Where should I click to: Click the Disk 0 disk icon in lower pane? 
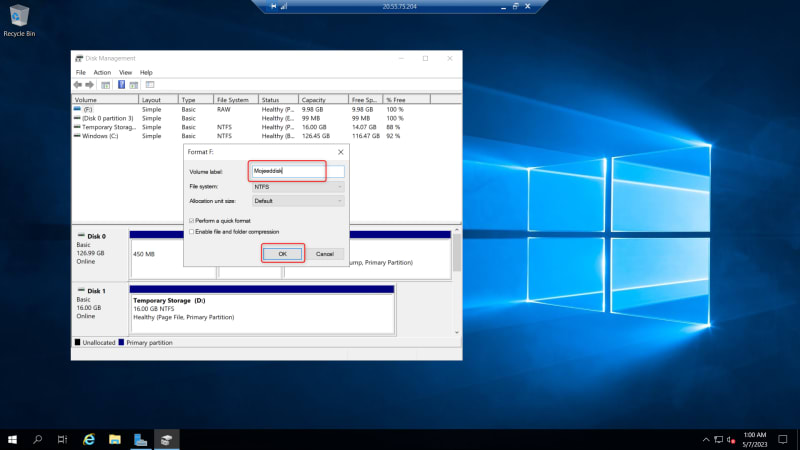tap(81, 236)
